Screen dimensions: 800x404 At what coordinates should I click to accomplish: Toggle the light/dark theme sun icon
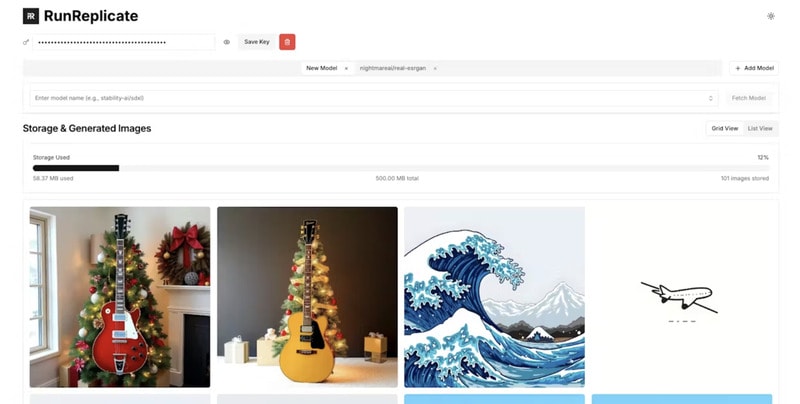[770, 16]
